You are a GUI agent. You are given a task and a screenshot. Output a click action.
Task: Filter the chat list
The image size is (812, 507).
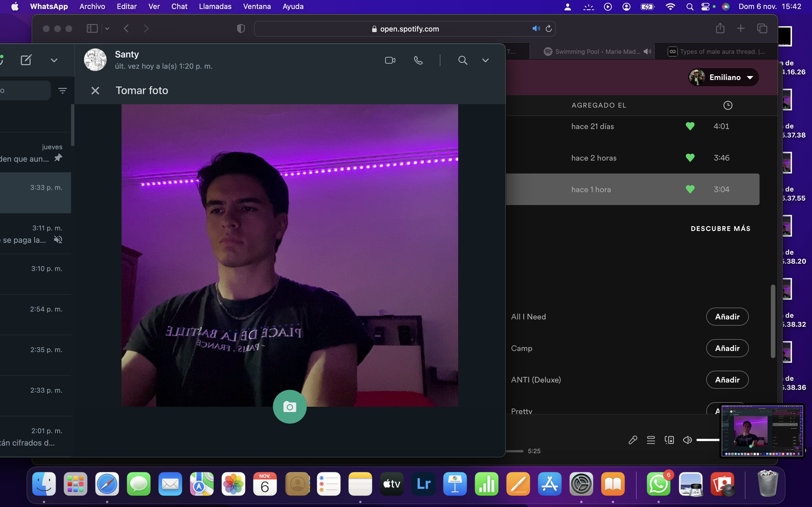pos(62,90)
